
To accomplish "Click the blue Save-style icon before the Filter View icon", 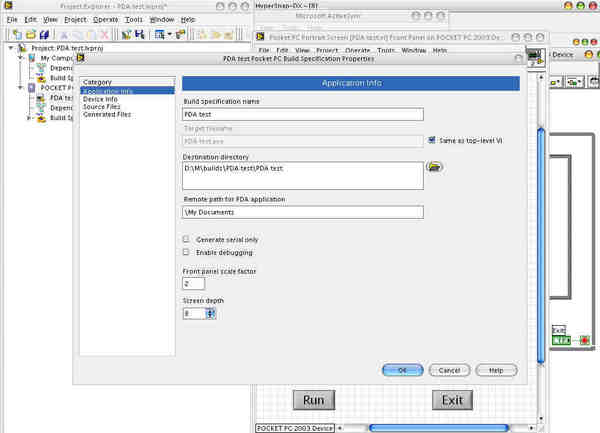I will click(140, 35).
